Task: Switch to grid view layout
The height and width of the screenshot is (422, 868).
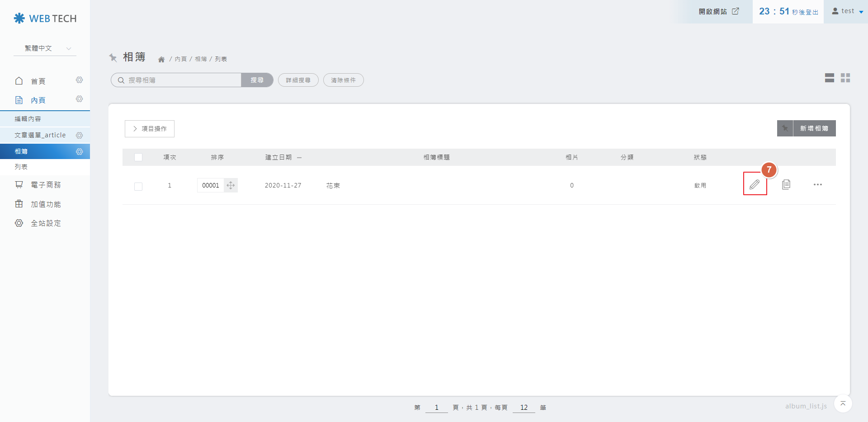Action: [x=845, y=78]
